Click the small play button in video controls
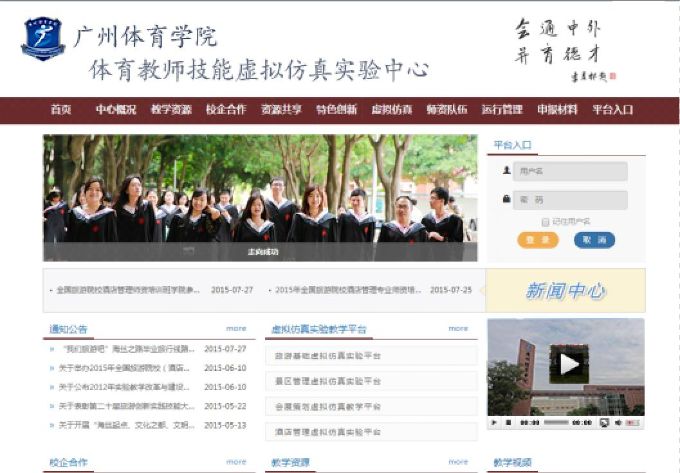 point(495,423)
